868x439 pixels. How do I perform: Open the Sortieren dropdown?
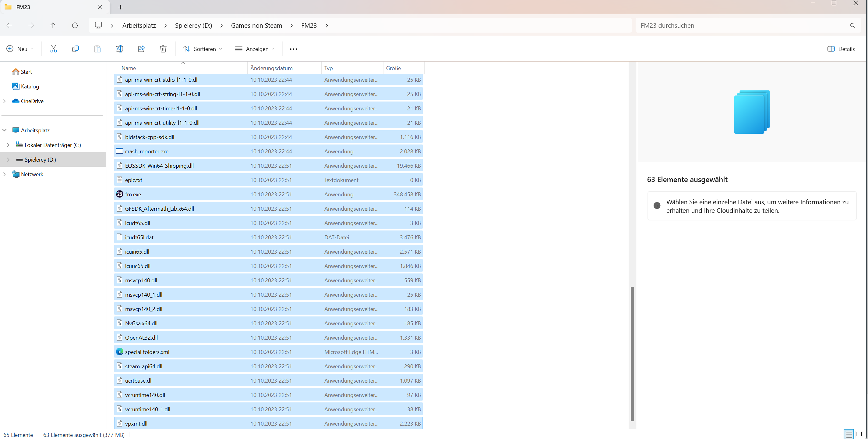click(x=203, y=49)
